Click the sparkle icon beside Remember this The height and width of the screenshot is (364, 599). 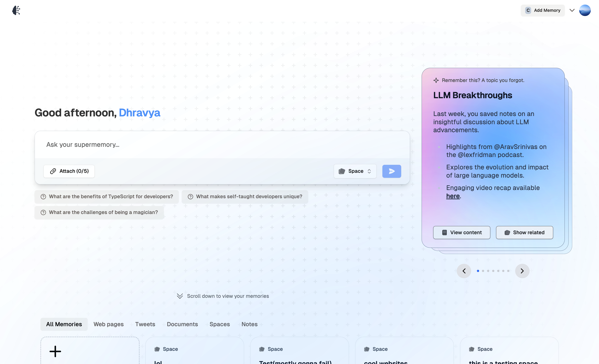(436, 80)
